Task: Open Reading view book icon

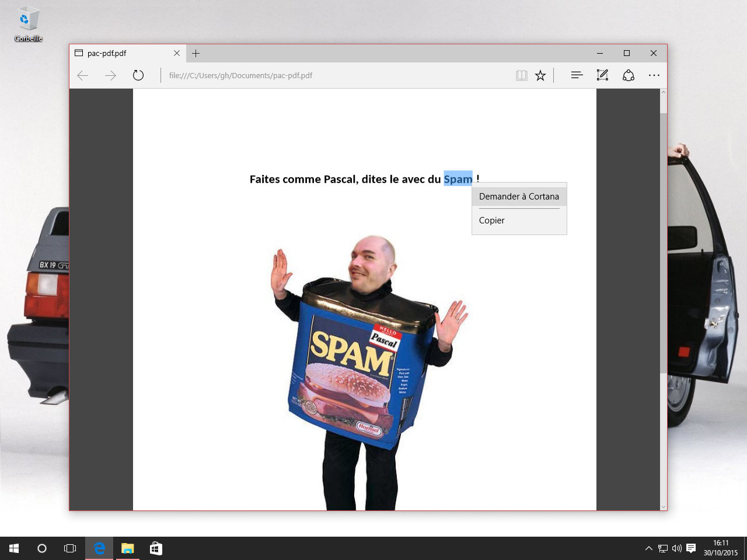Action: pyautogui.click(x=522, y=75)
